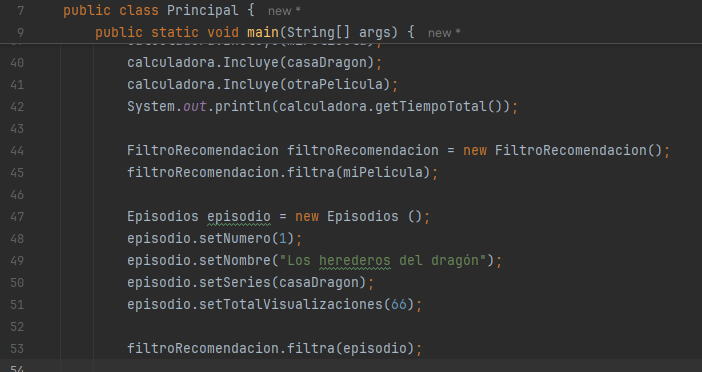702x372 pixels.
Task: Click FiltroRecomendacion constructor after new keyword
Action: pyautogui.click(x=571, y=150)
